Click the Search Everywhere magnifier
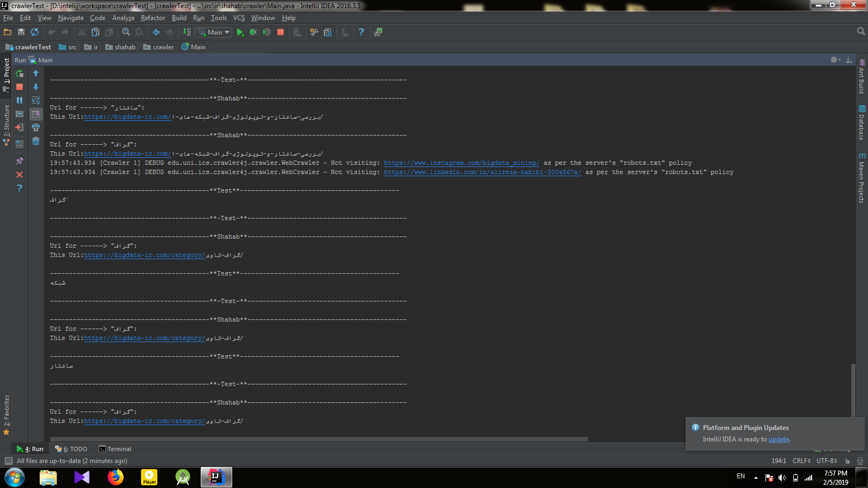The image size is (868, 488). (x=860, y=31)
